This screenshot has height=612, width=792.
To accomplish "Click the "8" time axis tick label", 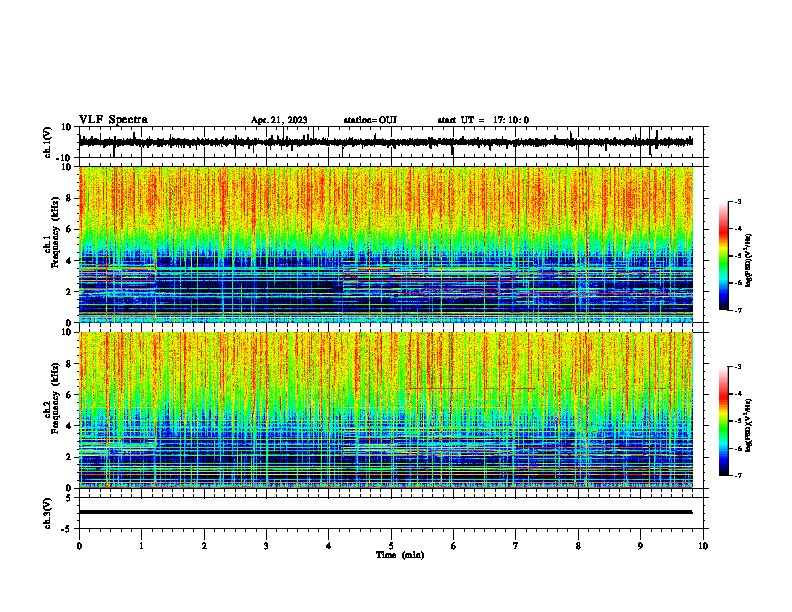I will click(x=578, y=546).
